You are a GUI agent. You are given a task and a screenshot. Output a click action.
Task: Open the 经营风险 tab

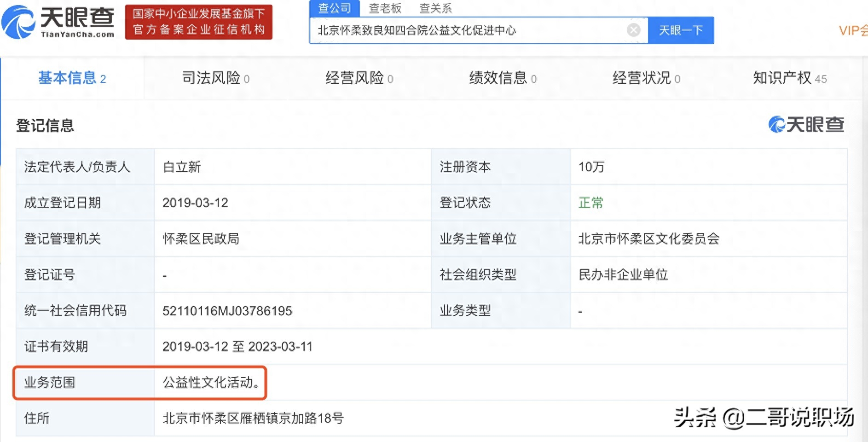(x=359, y=78)
